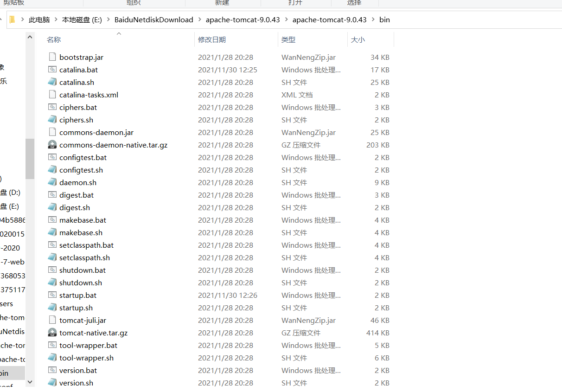This screenshot has width=562, height=392.
Task: Expand the chevron before 此电脑 in breadcrumb
Action: 22,19
